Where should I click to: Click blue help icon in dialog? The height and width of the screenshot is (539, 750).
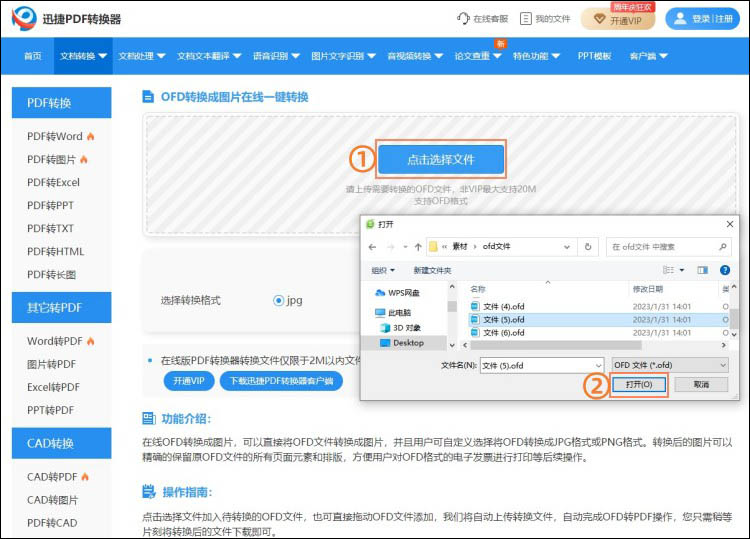[x=725, y=270]
